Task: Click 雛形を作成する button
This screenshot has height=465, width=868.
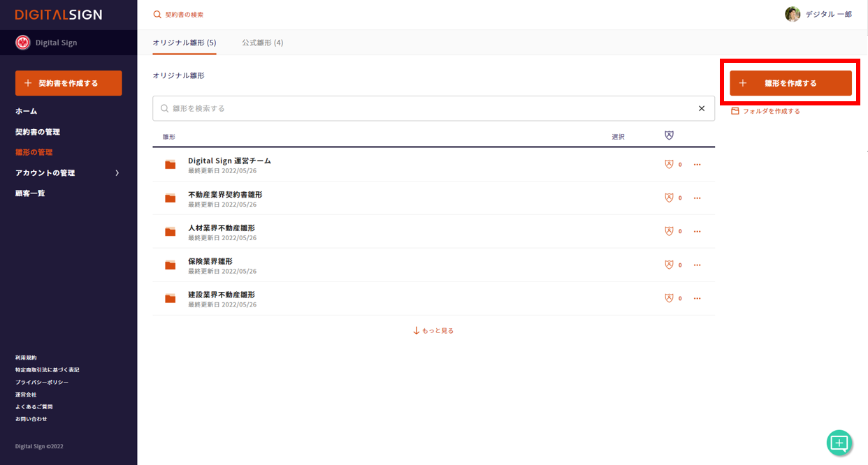Action: coord(790,83)
